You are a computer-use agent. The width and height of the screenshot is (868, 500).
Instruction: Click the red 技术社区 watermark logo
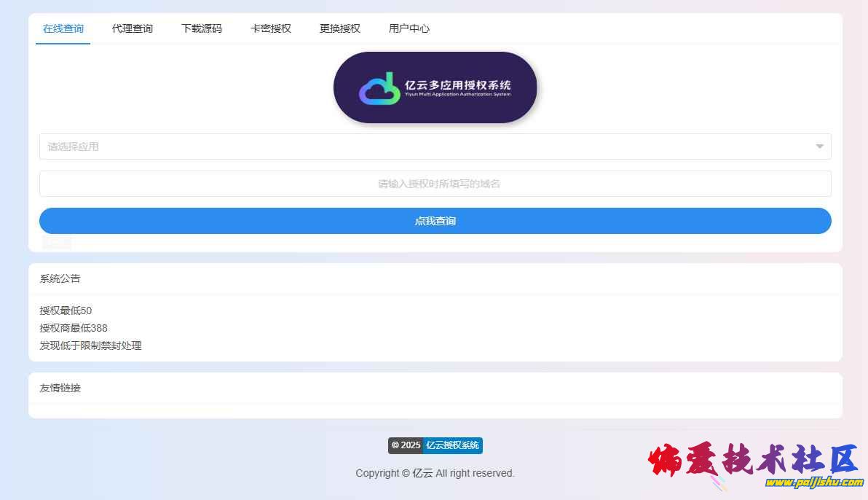[754, 459]
